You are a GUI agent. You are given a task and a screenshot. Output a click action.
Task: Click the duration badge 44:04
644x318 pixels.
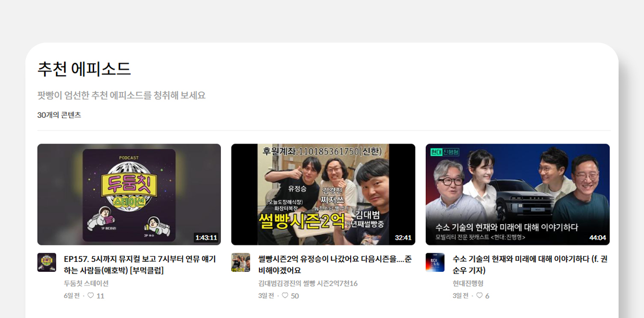(x=597, y=238)
